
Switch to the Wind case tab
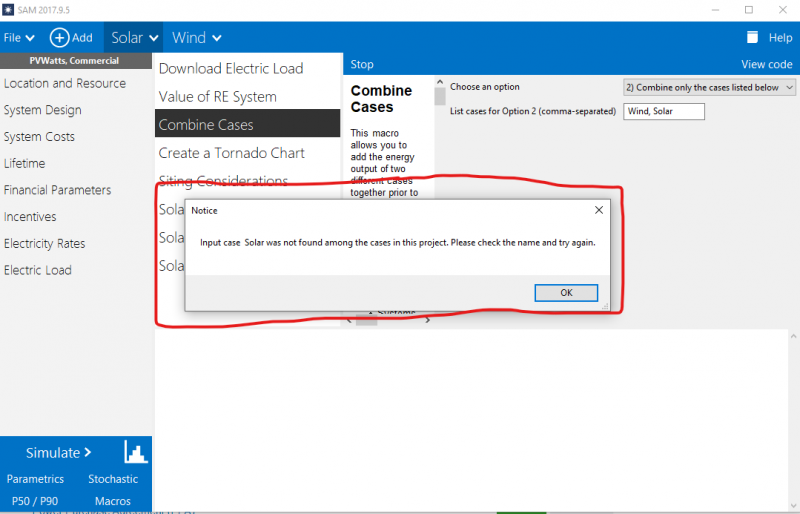pyautogui.click(x=189, y=38)
